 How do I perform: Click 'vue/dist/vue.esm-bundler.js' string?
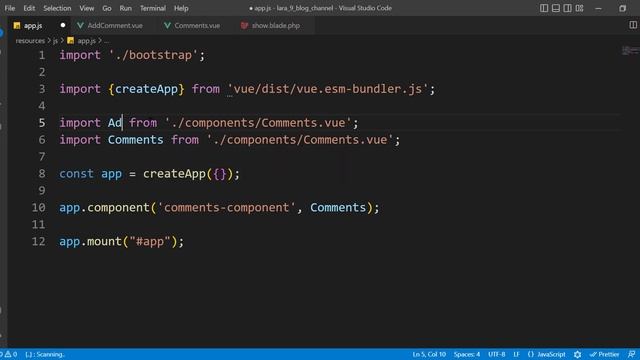(x=328, y=89)
